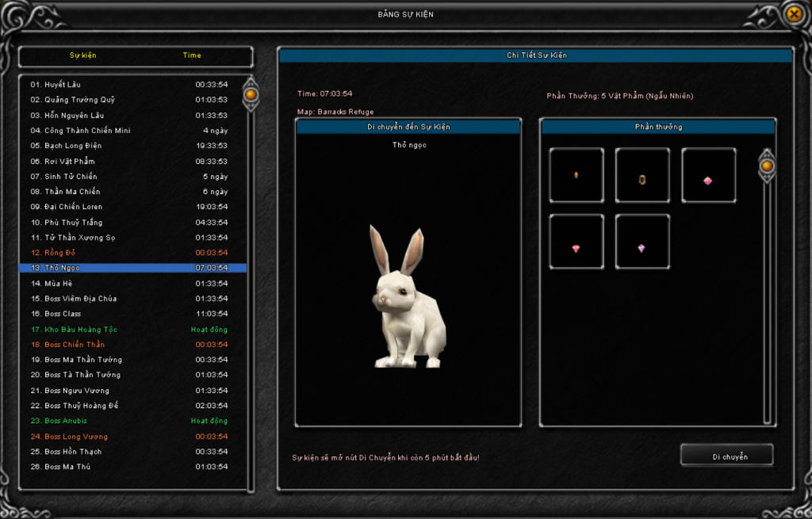This screenshot has height=519, width=812.
Task: Select the gold ring reward item
Action: [642, 179]
